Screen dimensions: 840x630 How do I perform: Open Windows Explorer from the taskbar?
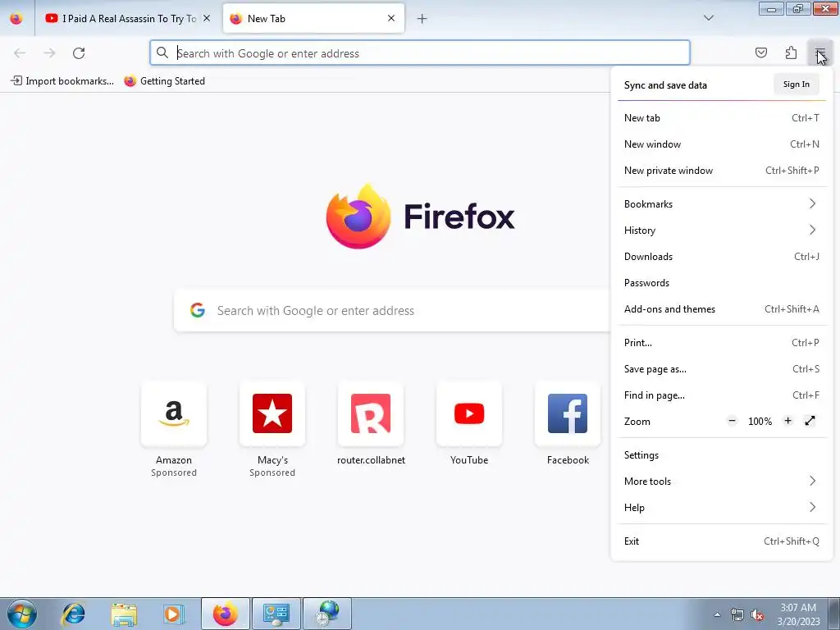pyautogui.click(x=124, y=614)
